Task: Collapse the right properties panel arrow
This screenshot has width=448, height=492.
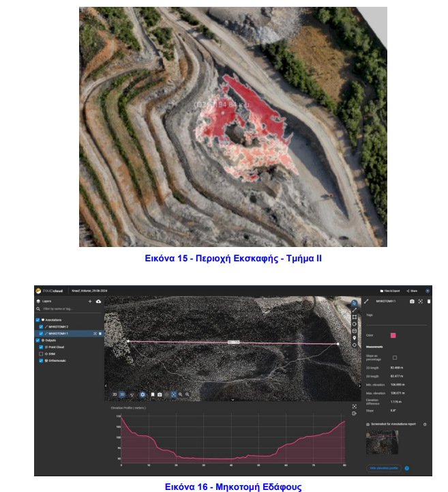Action: pos(359,386)
